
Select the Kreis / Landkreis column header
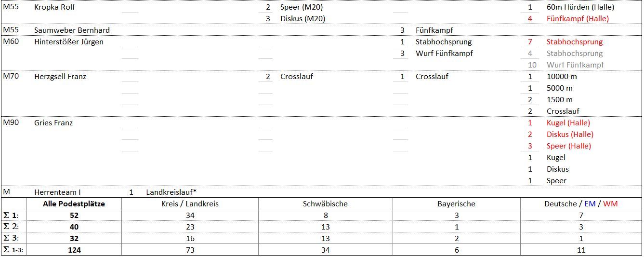pyautogui.click(x=190, y=203)
